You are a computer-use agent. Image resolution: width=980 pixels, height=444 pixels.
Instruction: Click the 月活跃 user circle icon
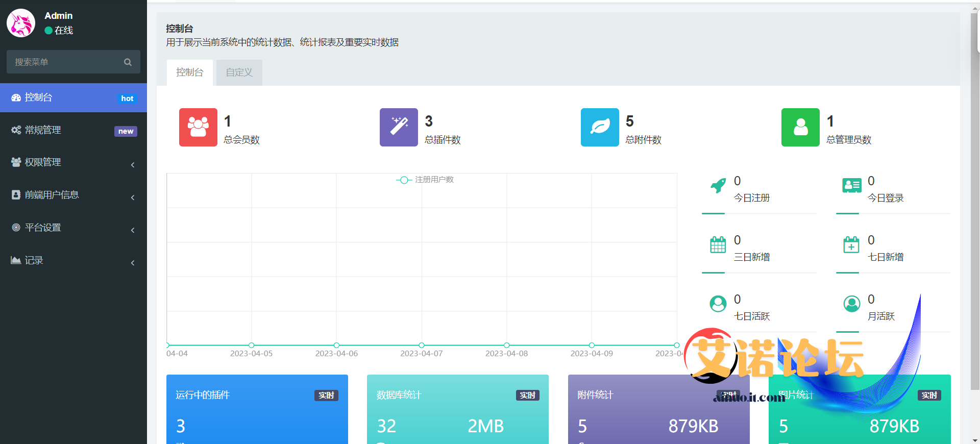[x=852, y=304]
